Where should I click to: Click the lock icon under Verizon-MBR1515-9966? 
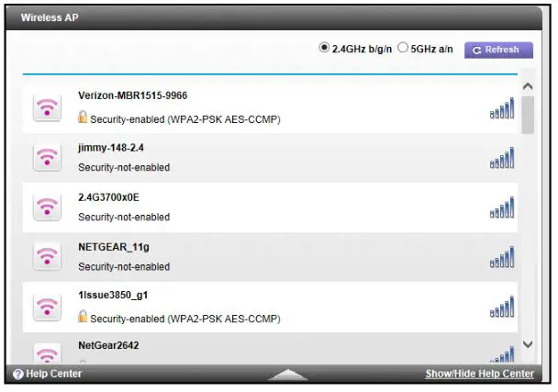point(83,117)
